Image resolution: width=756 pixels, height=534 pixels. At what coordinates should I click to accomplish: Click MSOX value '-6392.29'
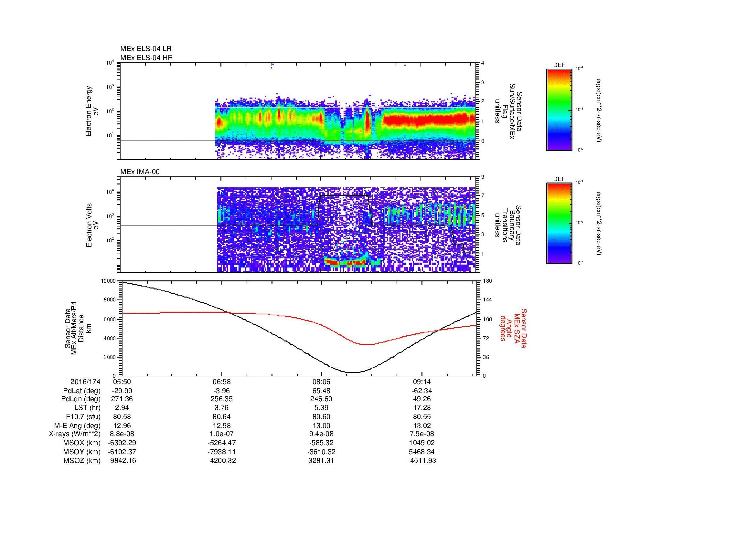[122, 443]
